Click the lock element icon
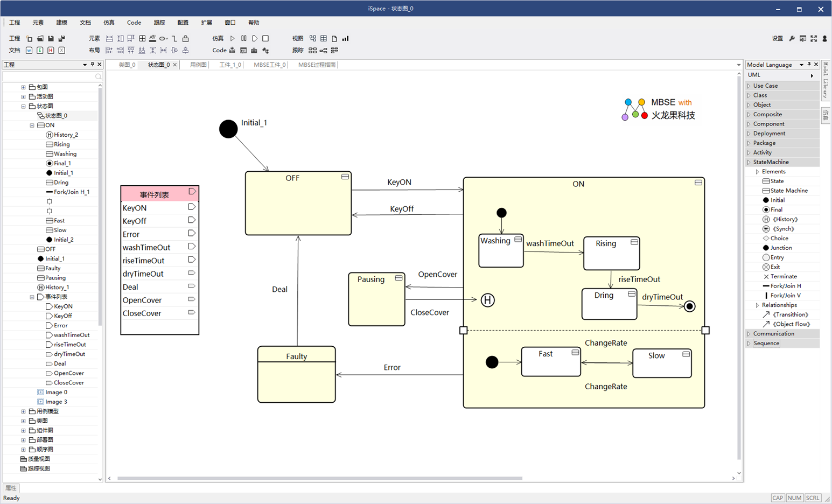The width and height of the screenshot is (832, 504). pos(185,39)
